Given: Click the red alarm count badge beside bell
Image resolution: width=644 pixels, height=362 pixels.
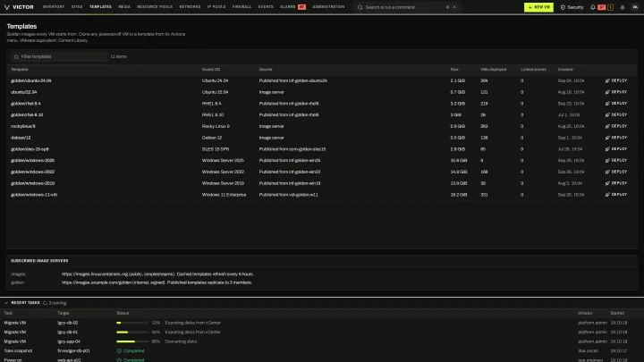Looking at the screenshot, I should (602, 7).
